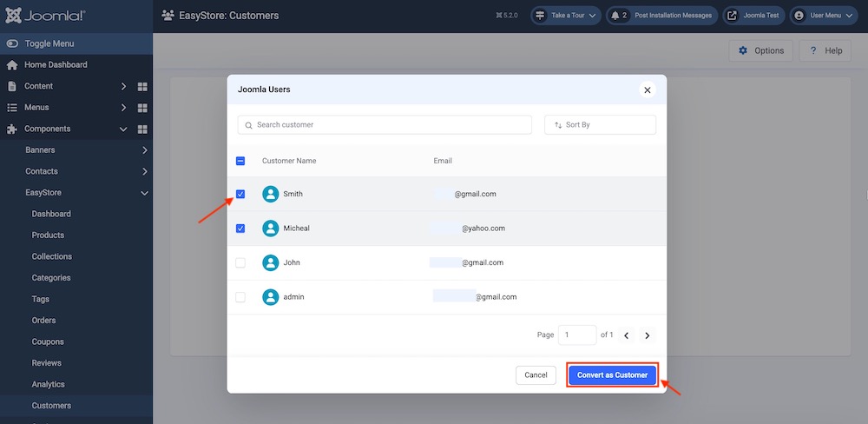Click the Search customer field
The image size is (868, 424).
coord(385,125)
